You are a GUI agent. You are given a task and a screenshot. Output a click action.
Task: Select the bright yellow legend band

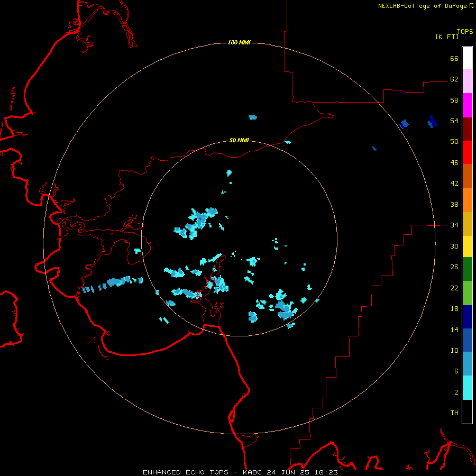click(467, 246)
